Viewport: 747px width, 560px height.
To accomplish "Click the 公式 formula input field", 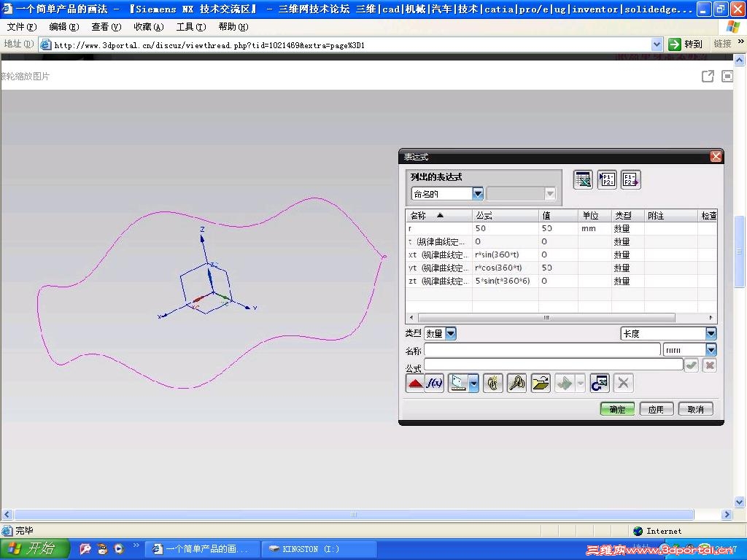I will [x=553, y=365].
